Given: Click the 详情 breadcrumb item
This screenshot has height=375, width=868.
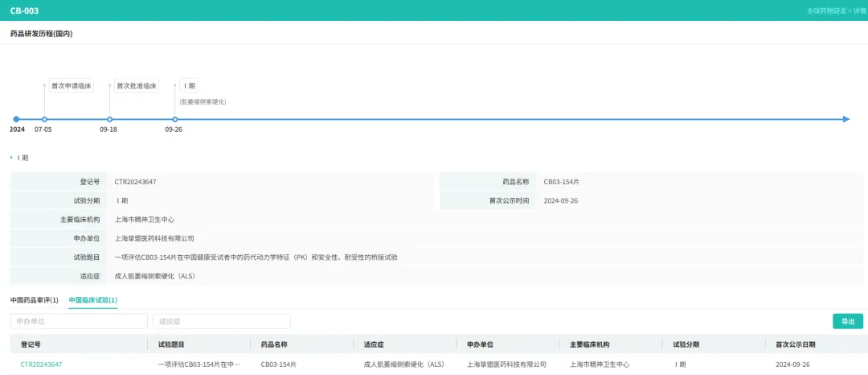Looking at the screenshot, I should (x=859, y=11).
